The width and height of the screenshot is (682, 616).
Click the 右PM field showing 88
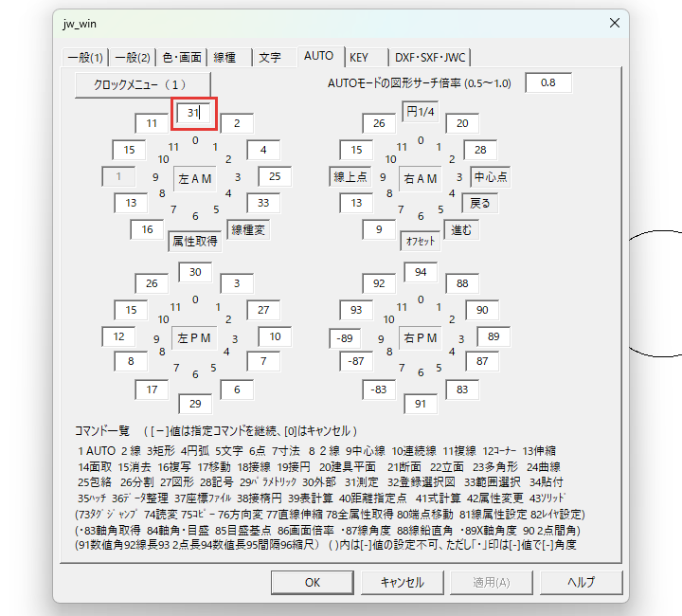coord(462,283)
